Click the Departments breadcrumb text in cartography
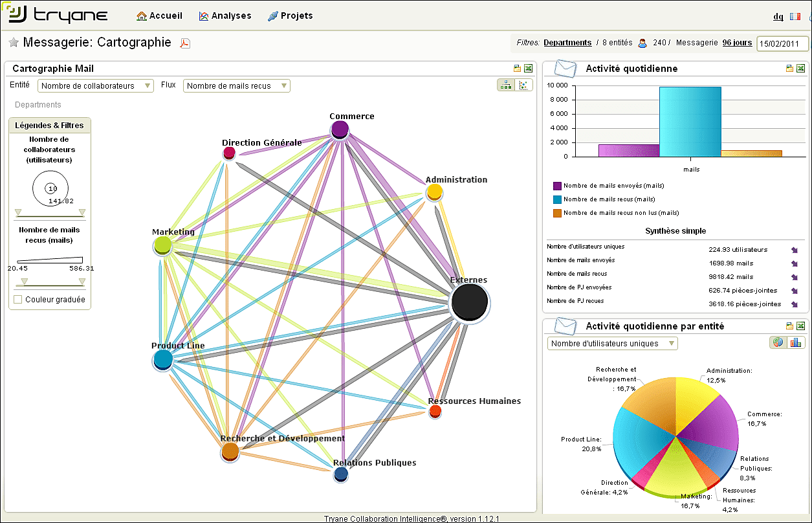The width and height of the screenshot is (812, 523). 38,105
